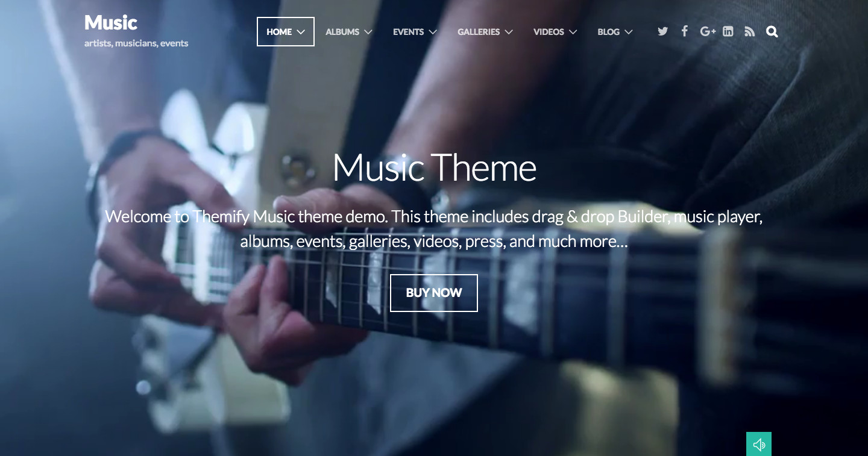Go to the Albums menu item
The image size is (868, 456).
click(x=342, y=32)
